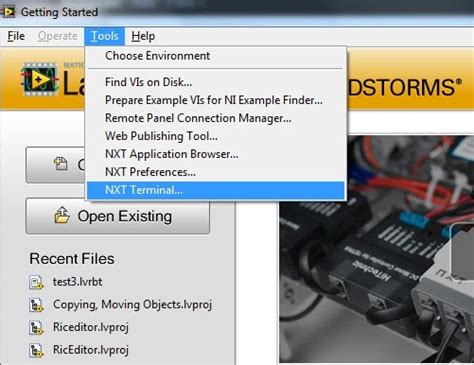This screenshot has width=474, height=365.
Task: Select Choose Environment from Tools menu
Action: 215,56
